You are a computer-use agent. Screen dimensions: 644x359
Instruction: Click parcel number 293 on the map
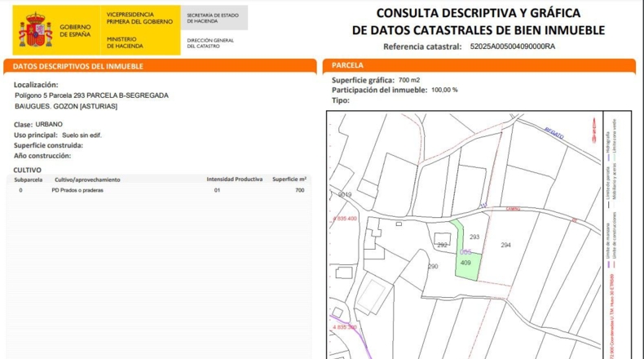click(x=474, y=237)
